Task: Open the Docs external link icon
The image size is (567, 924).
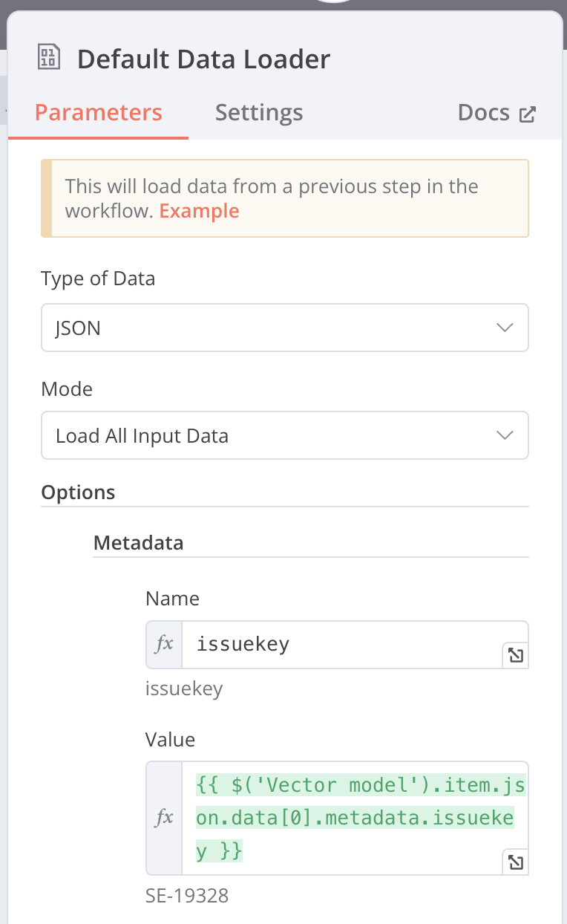Action: coord(527,114)
